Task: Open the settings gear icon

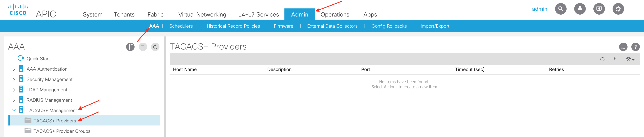Action: pos(618,9)
